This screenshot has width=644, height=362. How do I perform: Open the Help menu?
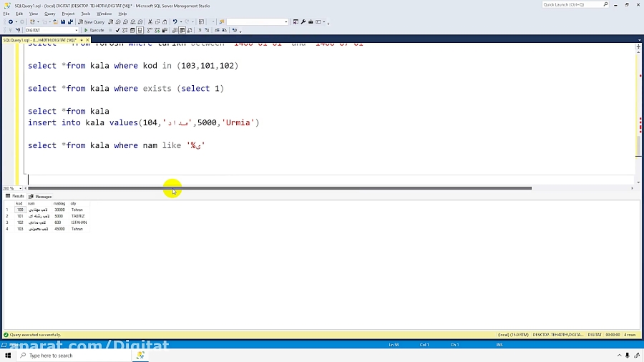(x=122, y=14)
